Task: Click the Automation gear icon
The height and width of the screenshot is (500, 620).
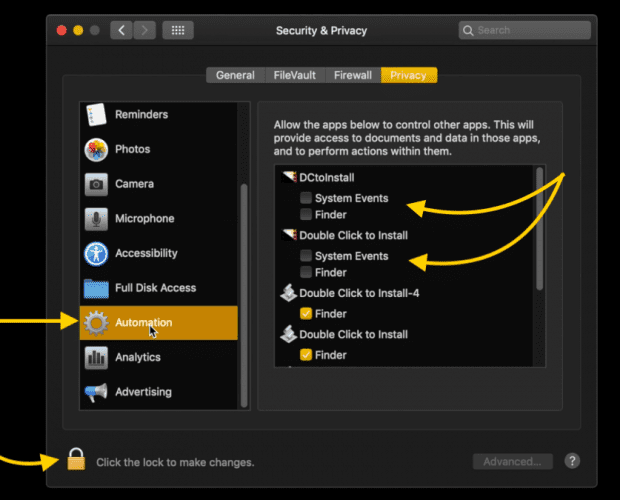Action: click(96, 323)
